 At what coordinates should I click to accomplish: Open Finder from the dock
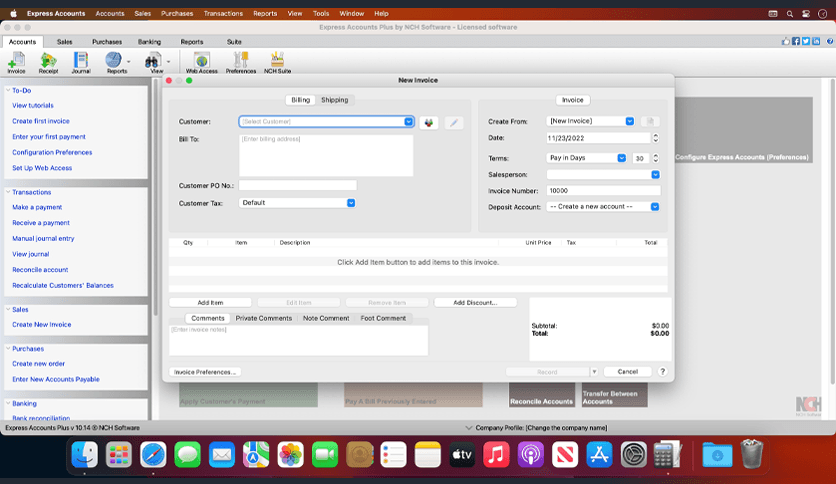(84, 455)
